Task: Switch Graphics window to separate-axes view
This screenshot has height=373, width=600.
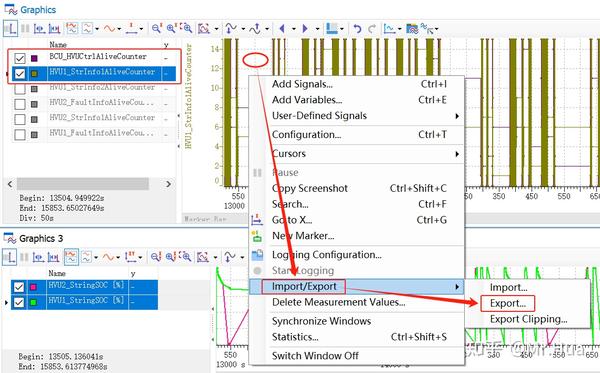Action: (72, 28)
